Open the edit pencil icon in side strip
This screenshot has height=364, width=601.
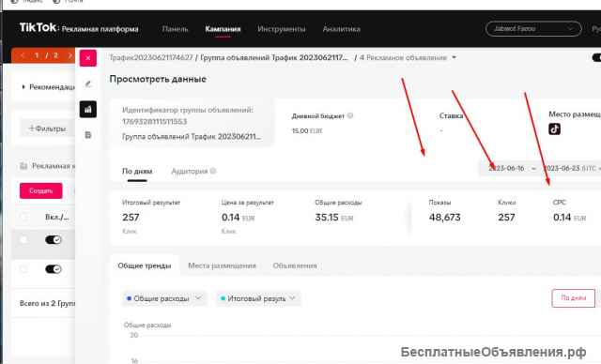click(x=87, y=83)
